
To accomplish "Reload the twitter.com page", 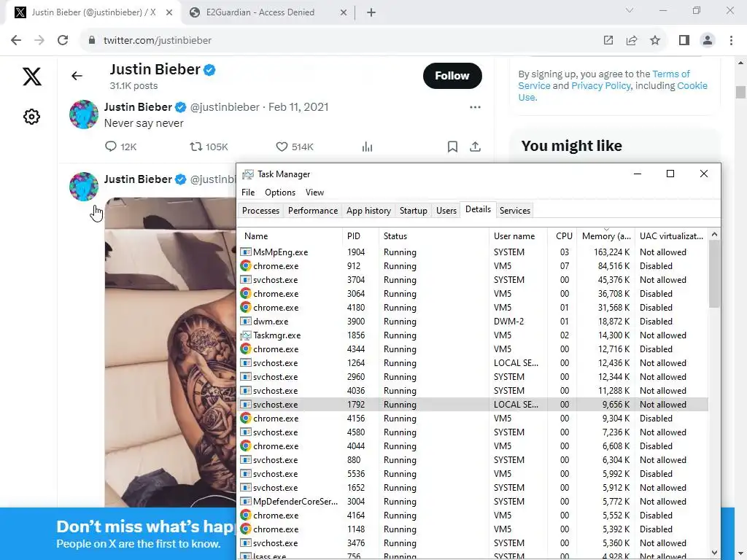I will click(x=63, y=41).
